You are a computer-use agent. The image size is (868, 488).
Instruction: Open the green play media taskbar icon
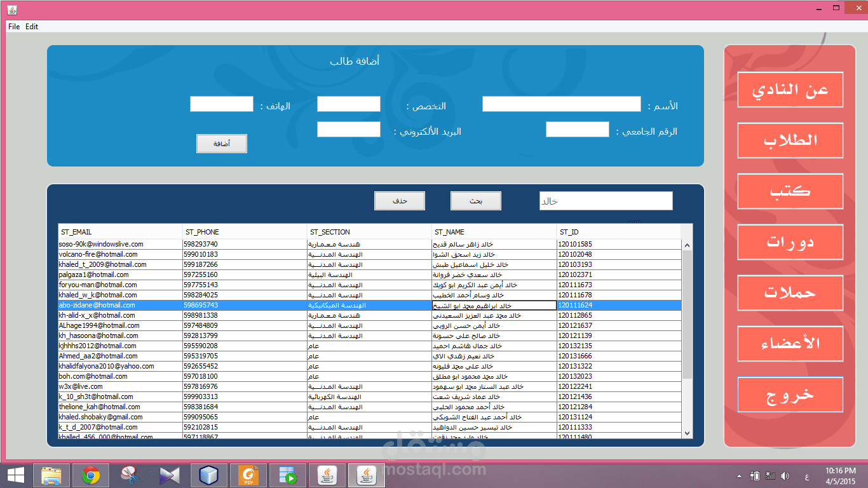(x=288, y=475)
